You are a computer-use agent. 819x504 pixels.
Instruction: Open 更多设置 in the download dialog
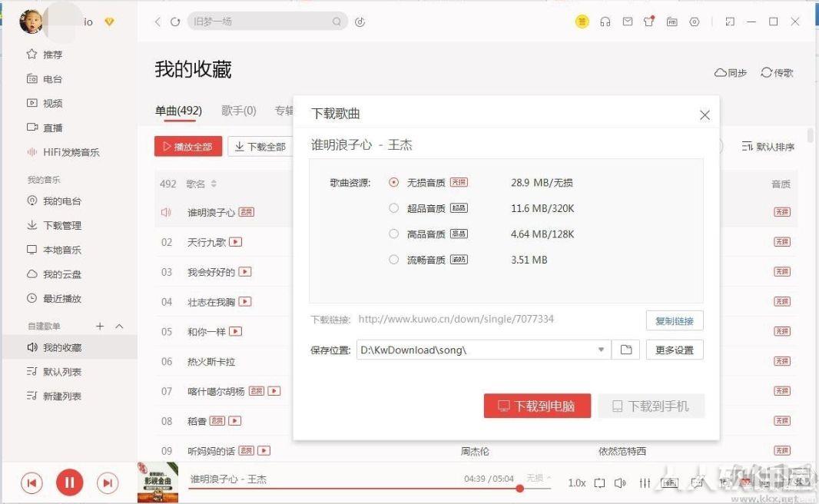(675, 350)
